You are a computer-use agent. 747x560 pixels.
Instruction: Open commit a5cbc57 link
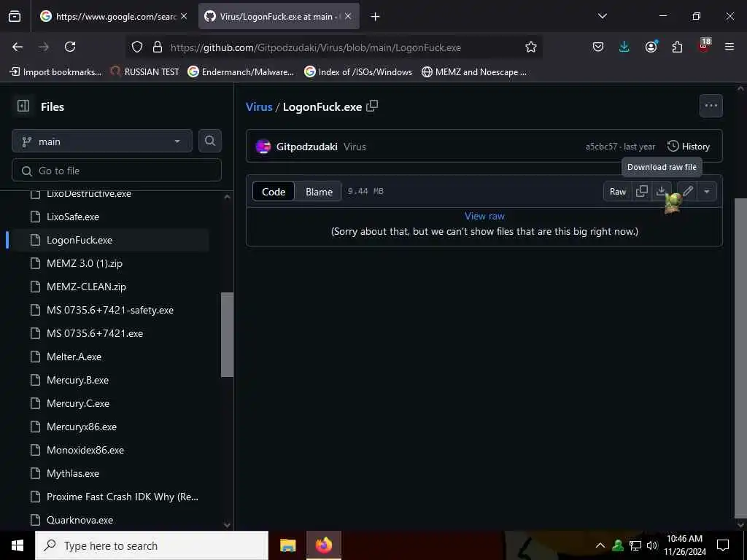point(601,147)
